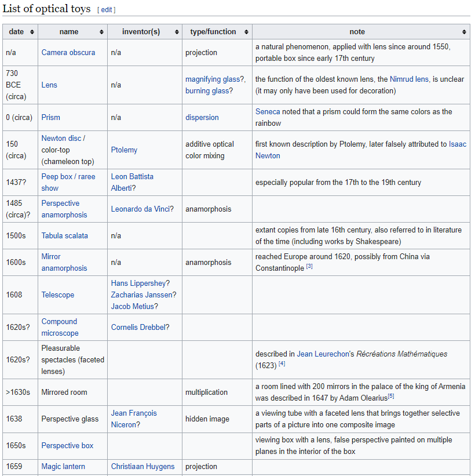Open footnote reference 3
The height and width of the screenshot is (476, 475).
(x=310, y=266)
